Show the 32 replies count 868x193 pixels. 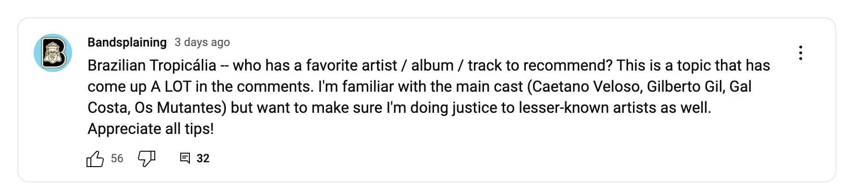click(x=203, y=158)
